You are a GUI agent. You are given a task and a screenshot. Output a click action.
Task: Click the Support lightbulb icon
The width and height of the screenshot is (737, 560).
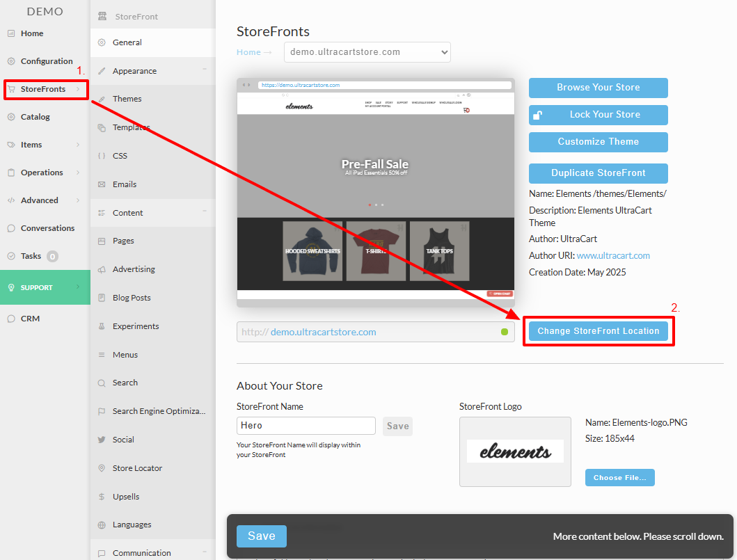pos(11,287)
